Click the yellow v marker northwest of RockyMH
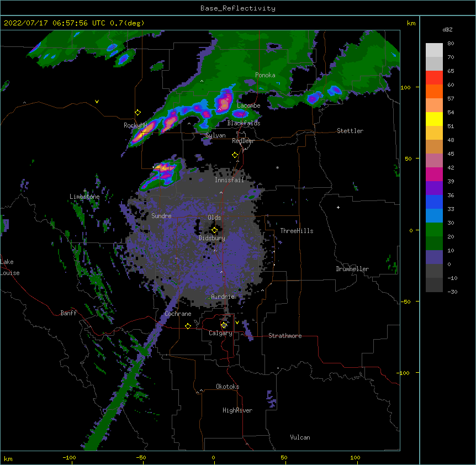The height and width of the screenshot is (465, 476). click(97, 102)
